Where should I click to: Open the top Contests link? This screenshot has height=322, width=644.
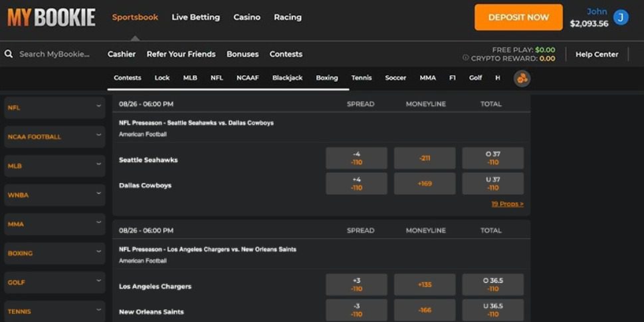[286, 55]
